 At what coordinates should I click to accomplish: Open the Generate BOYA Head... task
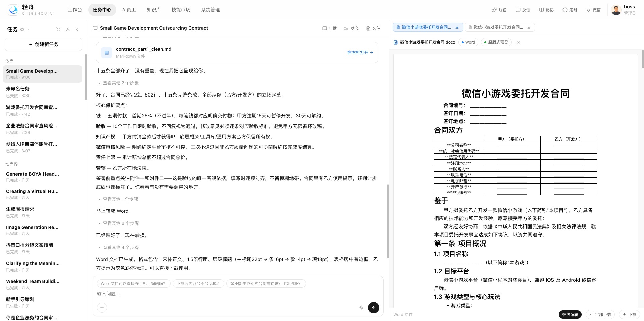point(42,177)
